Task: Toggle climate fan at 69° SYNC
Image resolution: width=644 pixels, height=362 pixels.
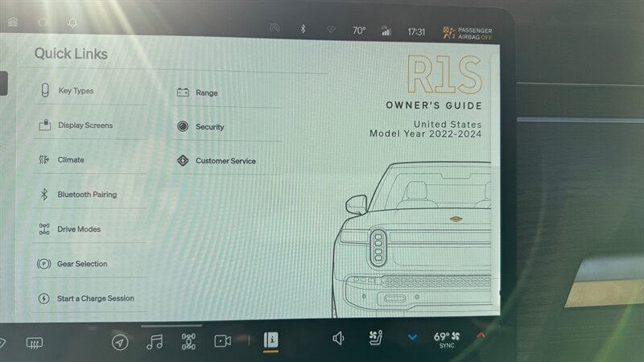Action: click(448, 338)
